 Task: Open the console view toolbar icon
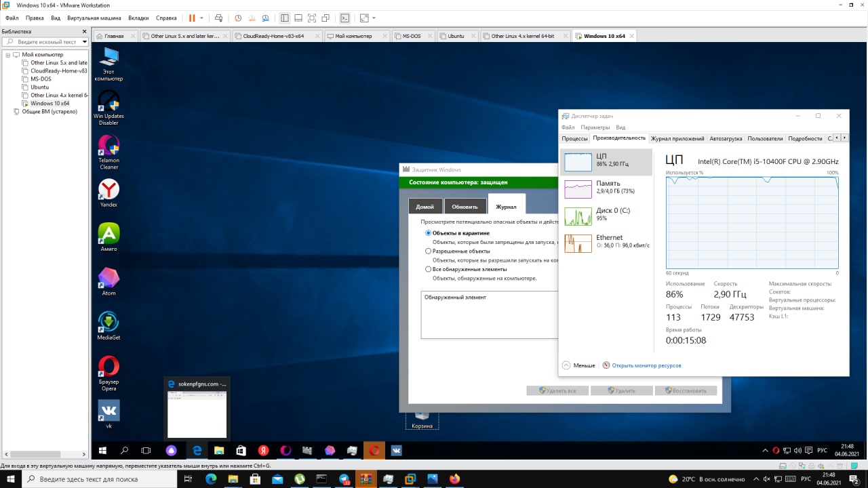pyautogui.click(x=344, y=18)
